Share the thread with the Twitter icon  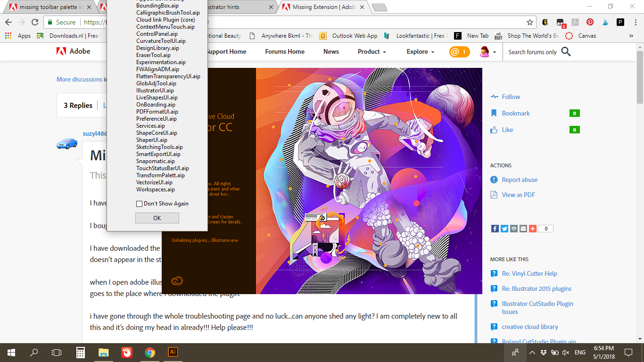coord(504,229)
